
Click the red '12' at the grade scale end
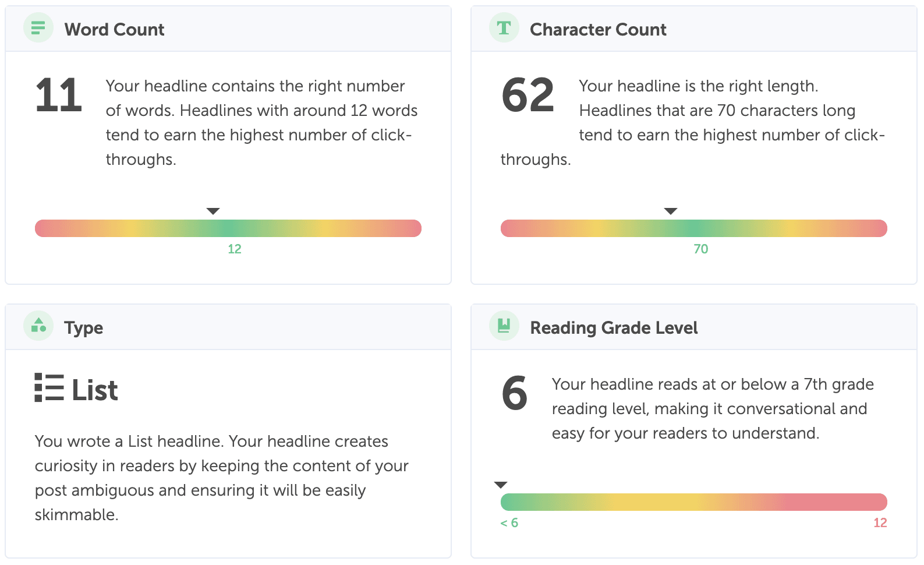(880, 522)
